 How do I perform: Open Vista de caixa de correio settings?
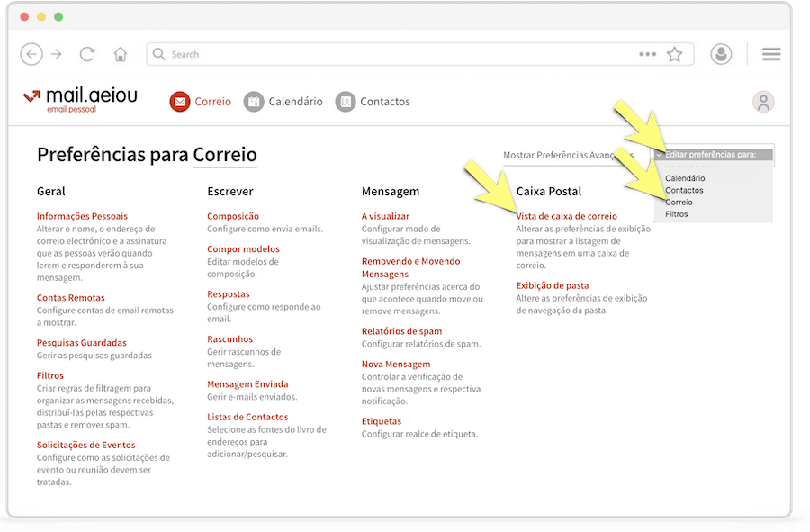tap(566, 216)
